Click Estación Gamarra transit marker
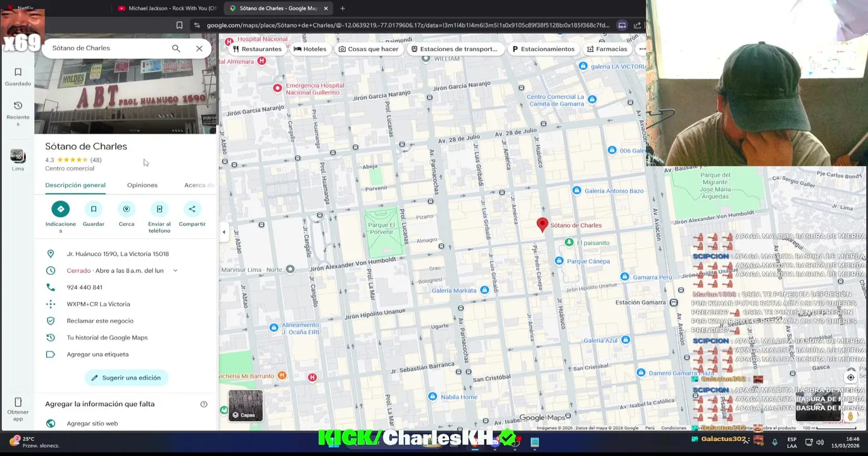 pos(674,302)
